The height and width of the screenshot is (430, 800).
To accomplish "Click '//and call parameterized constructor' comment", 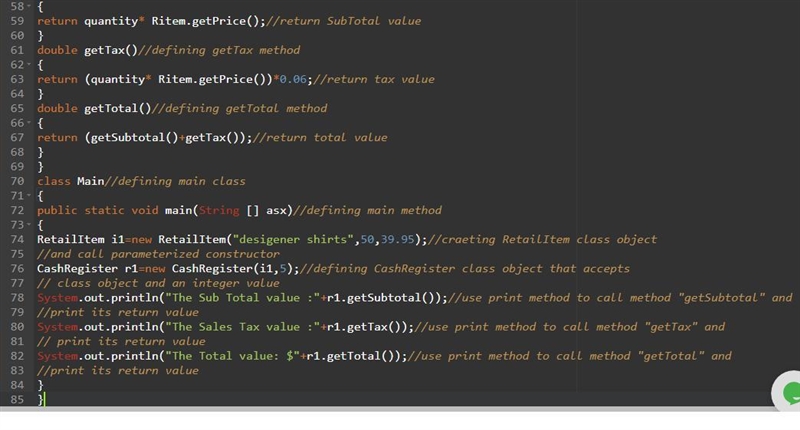I will click(x=158, y=254).
